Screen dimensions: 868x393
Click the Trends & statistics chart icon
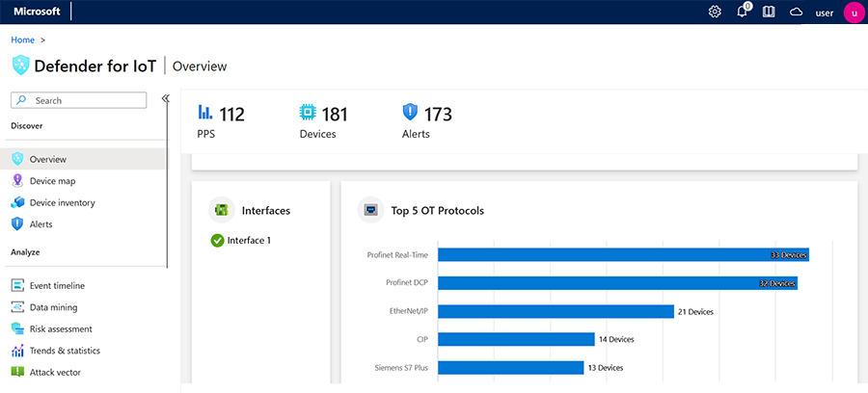[17, 351]
